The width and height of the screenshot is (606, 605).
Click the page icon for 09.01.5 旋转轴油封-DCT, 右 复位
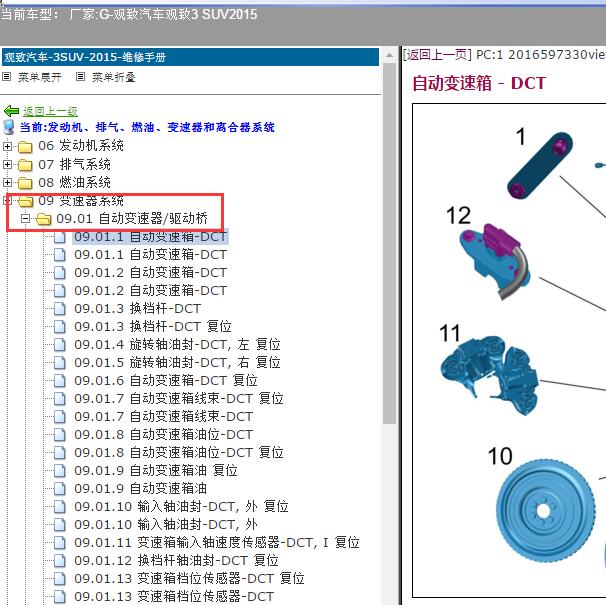tap(60, 363)
